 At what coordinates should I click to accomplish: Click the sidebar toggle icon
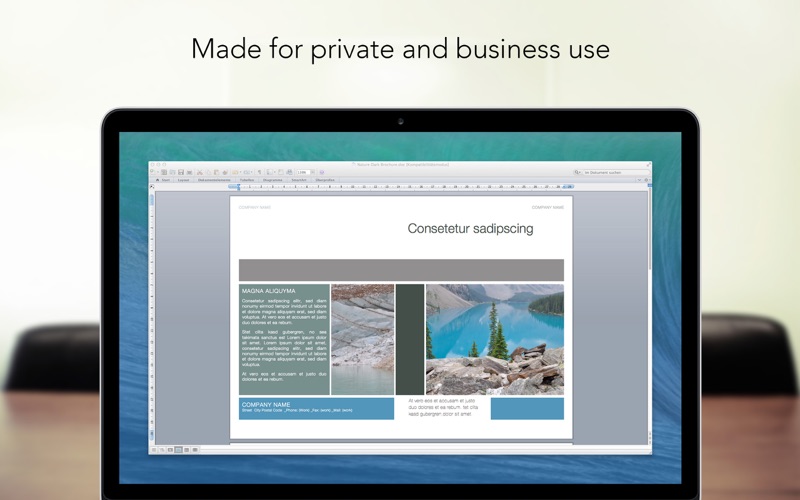tap(268, 172)
